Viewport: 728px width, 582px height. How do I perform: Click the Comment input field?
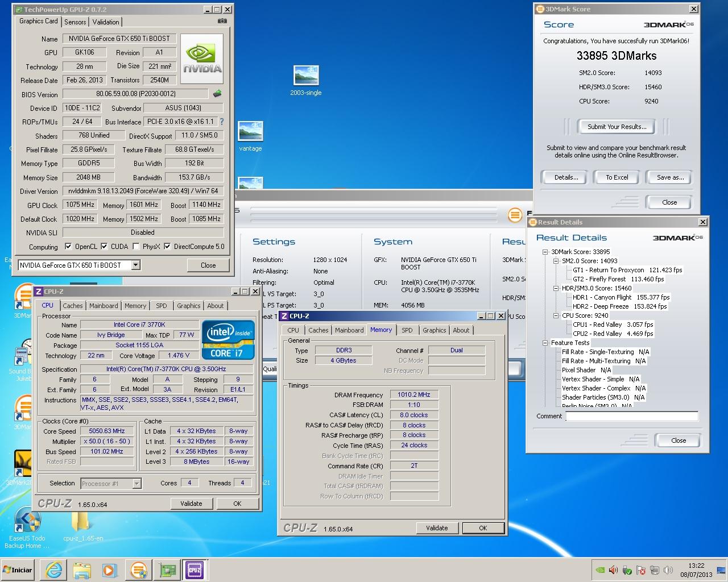point(631,416)
